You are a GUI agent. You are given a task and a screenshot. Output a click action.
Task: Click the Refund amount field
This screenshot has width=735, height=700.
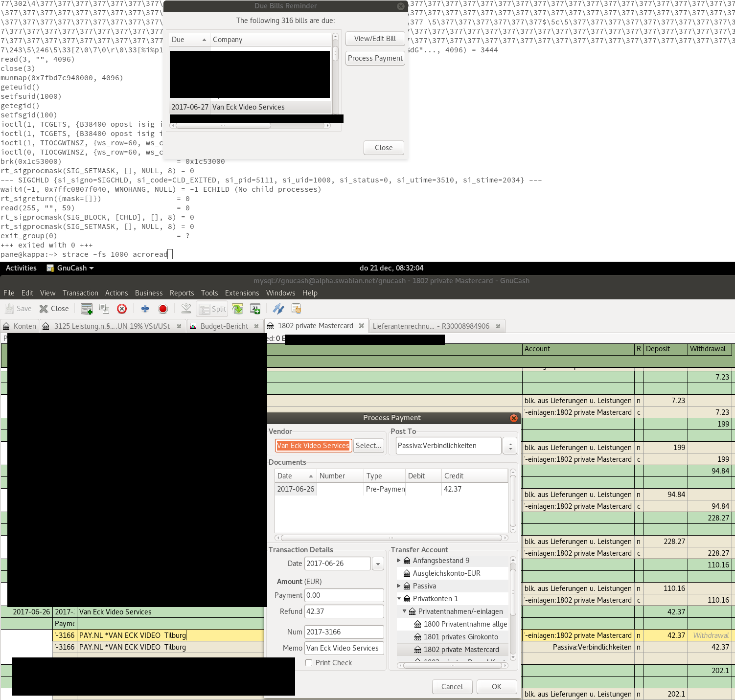(x=344, y=611)
